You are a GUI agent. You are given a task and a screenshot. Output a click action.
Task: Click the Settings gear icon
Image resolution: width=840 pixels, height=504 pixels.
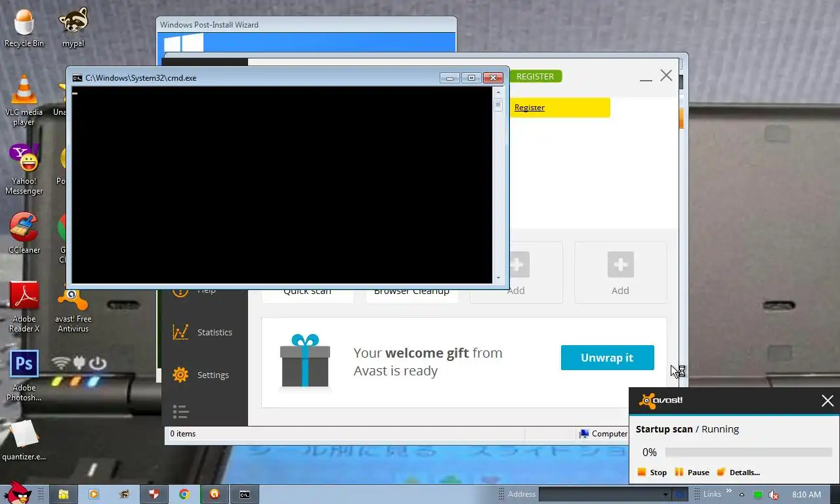[x=180, y=375]
